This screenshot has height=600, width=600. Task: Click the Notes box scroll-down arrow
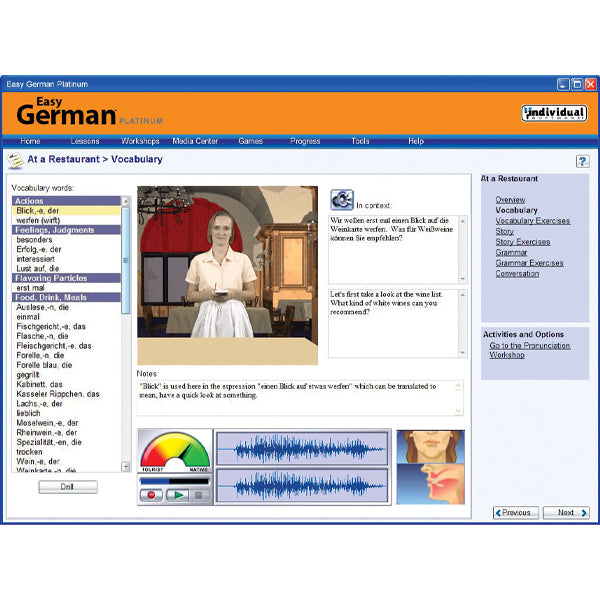[458, 411]
